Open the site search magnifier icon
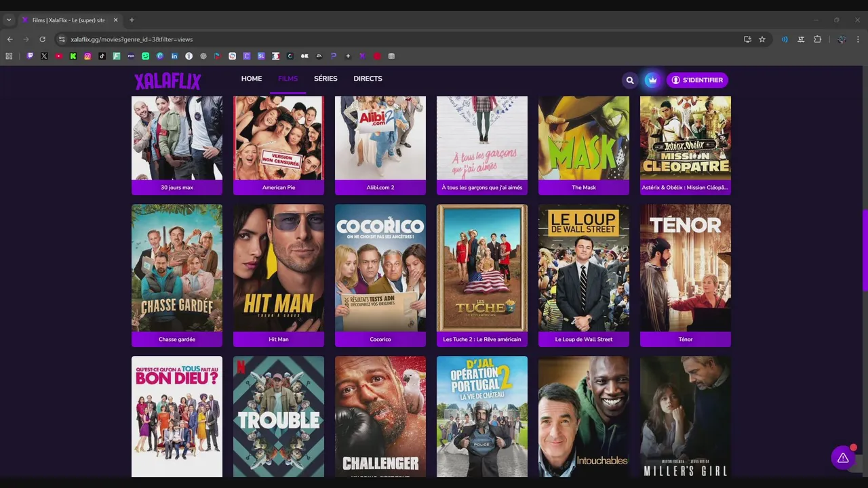 tap(630, 80)
